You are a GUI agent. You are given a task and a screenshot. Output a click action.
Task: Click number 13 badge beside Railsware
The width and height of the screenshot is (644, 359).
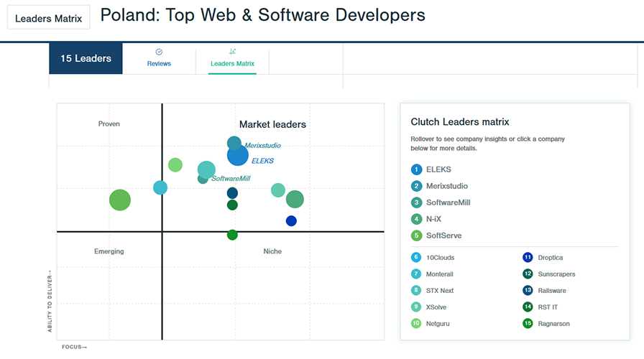pyautogui.click(x=528, y=291)
